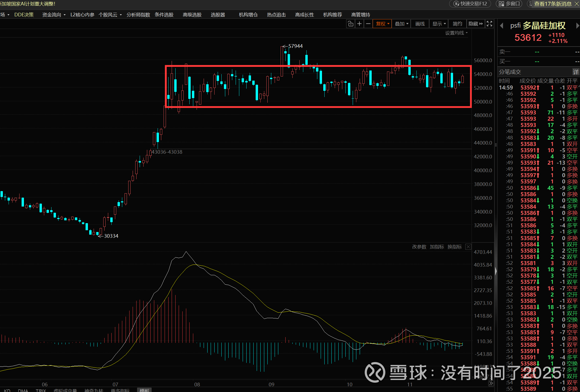Open the 复权 dropdown

pyautogui.click(x=382, y=24)
